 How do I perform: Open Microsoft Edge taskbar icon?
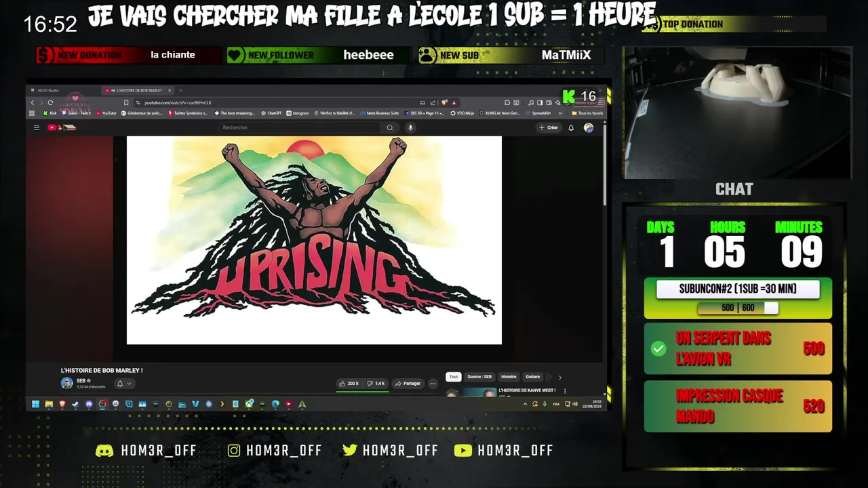(x=275, y=404)
